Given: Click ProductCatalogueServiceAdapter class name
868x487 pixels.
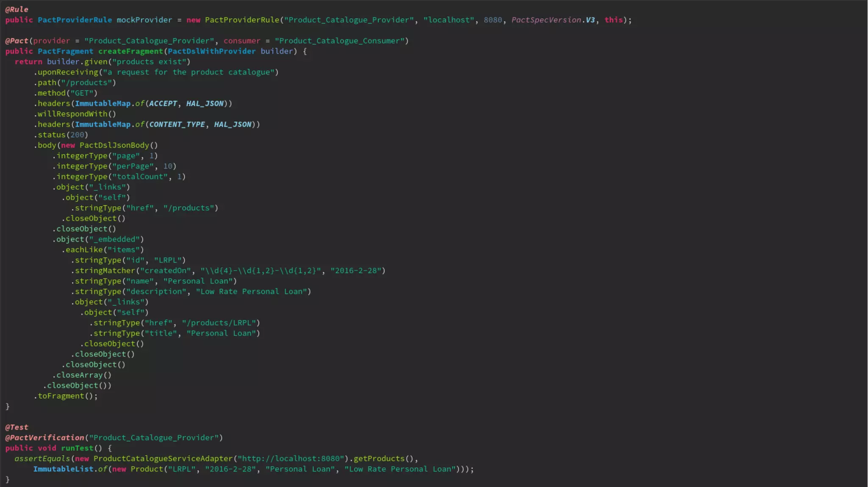Looking at the screenshot, I should click(163, 459).
